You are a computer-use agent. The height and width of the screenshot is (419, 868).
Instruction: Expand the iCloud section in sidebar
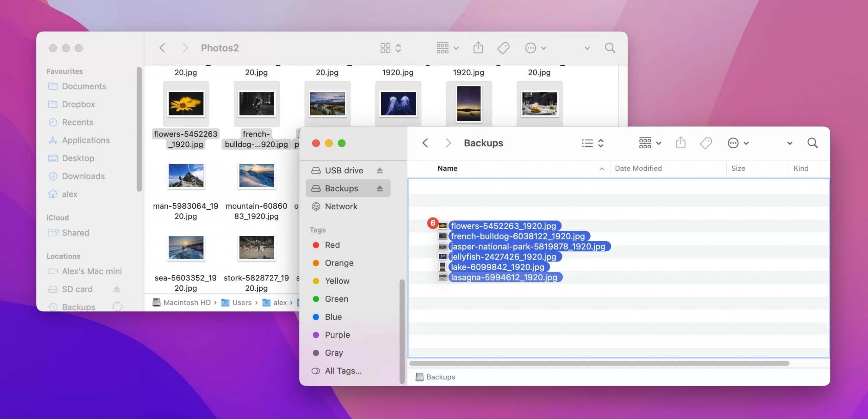57,217
